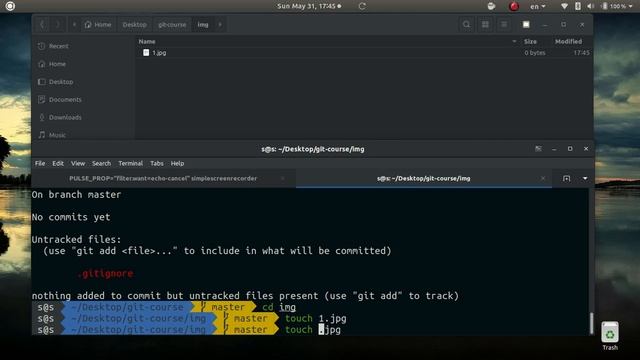The height and width of the screenshot is (360, 640).
Task: Click the white square icon in the file manager header
Action: coord(526,24)
